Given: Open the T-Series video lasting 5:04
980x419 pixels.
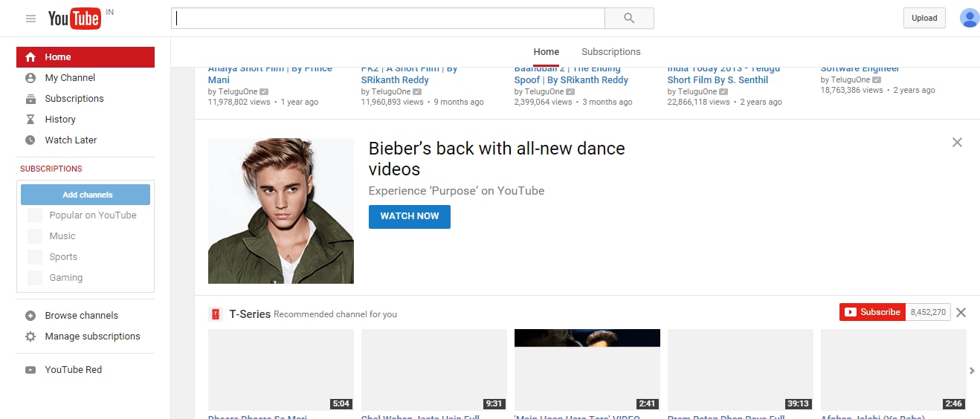Looking at the screenshot, I should 281,370.
